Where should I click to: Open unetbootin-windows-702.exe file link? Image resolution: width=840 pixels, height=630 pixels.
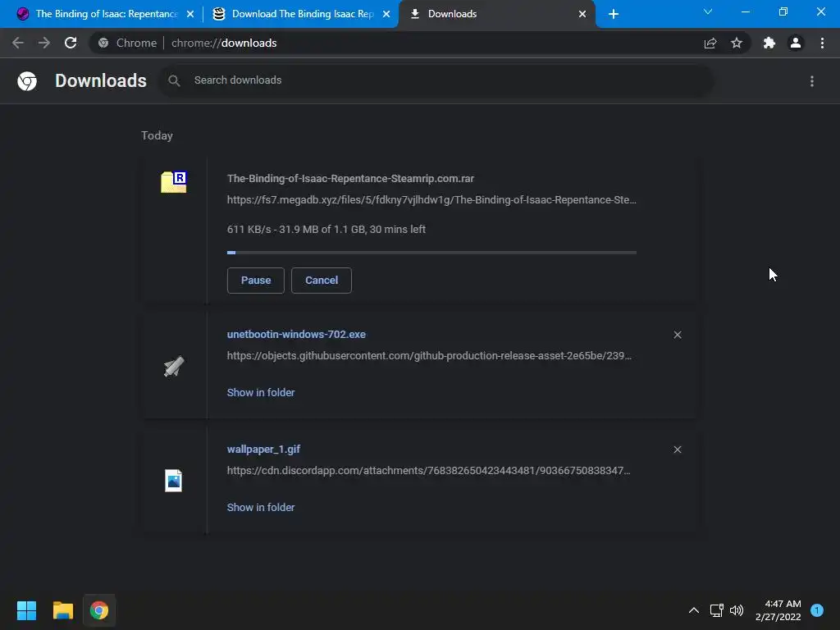point(296,335)
